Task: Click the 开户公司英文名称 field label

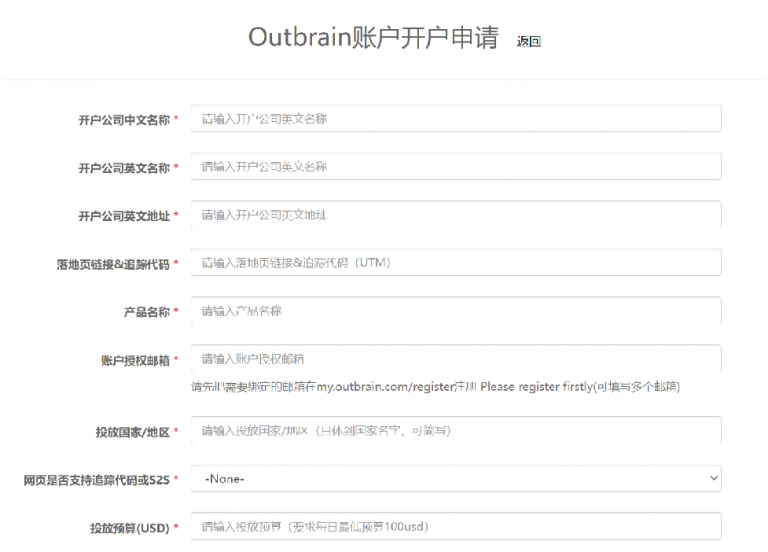Action: [x=124, y=168]
